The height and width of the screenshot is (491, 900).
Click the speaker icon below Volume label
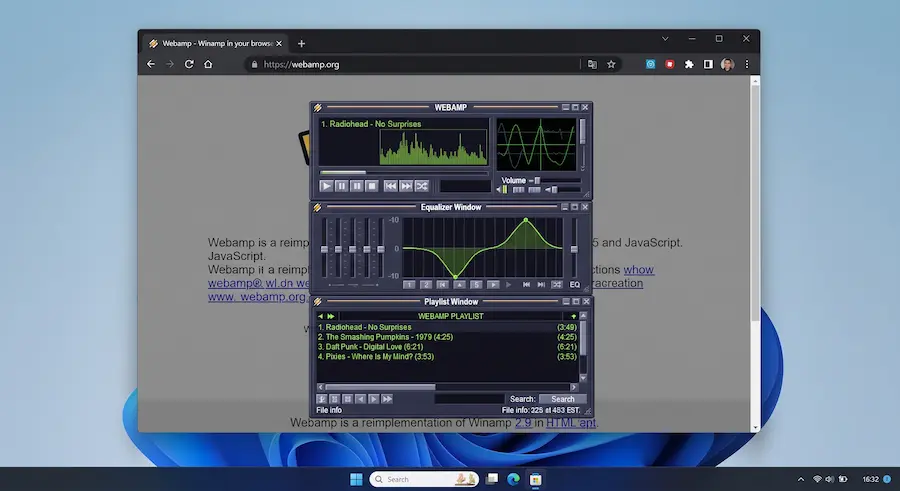coord(498,190)
